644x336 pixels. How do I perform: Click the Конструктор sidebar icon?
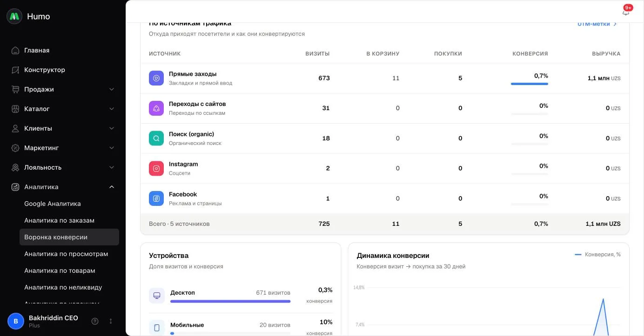15,70
